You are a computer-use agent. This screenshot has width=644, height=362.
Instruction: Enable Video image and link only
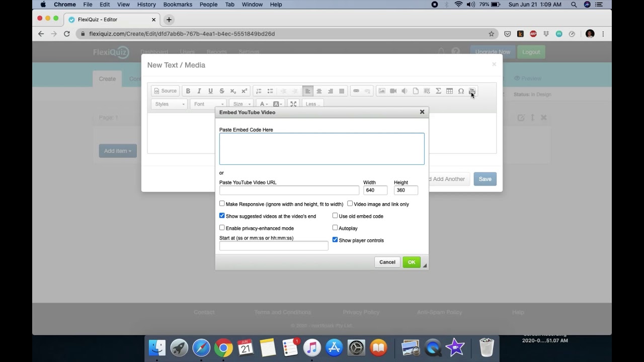pyautogui.click(x=350, y=204)
